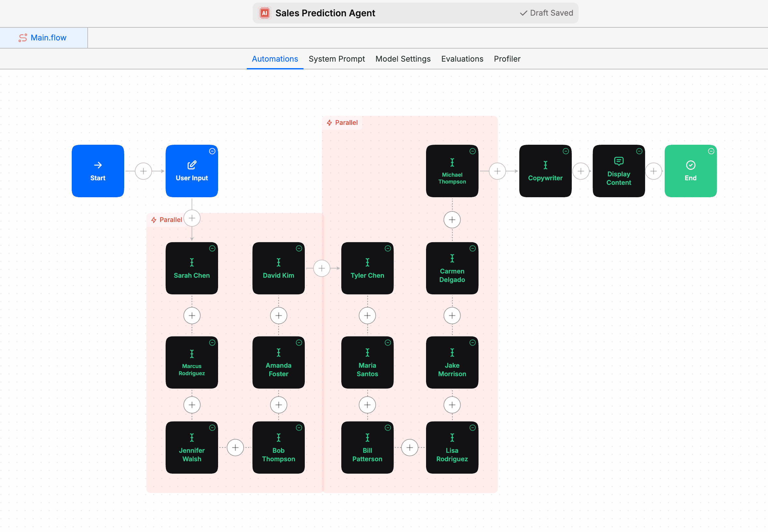Click the lightning icon on the upper Parallel label
Viewport: 768px width, 532px height.
(x=329, y=123)
